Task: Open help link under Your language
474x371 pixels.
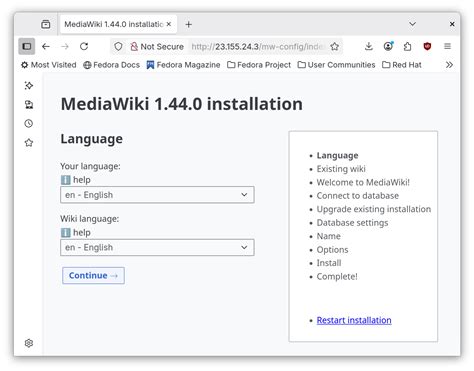Action: [82, 180]
